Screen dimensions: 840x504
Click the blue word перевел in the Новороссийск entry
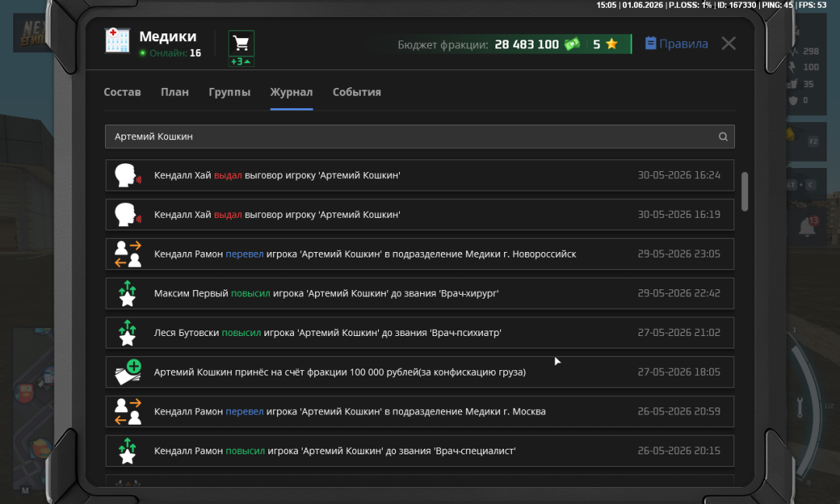pos(244,254)
